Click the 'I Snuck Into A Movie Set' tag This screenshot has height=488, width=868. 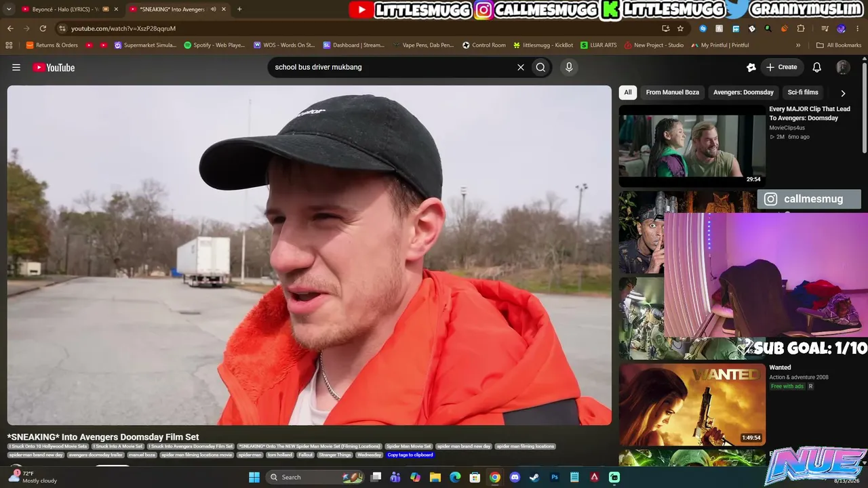[x=118, y=447]
